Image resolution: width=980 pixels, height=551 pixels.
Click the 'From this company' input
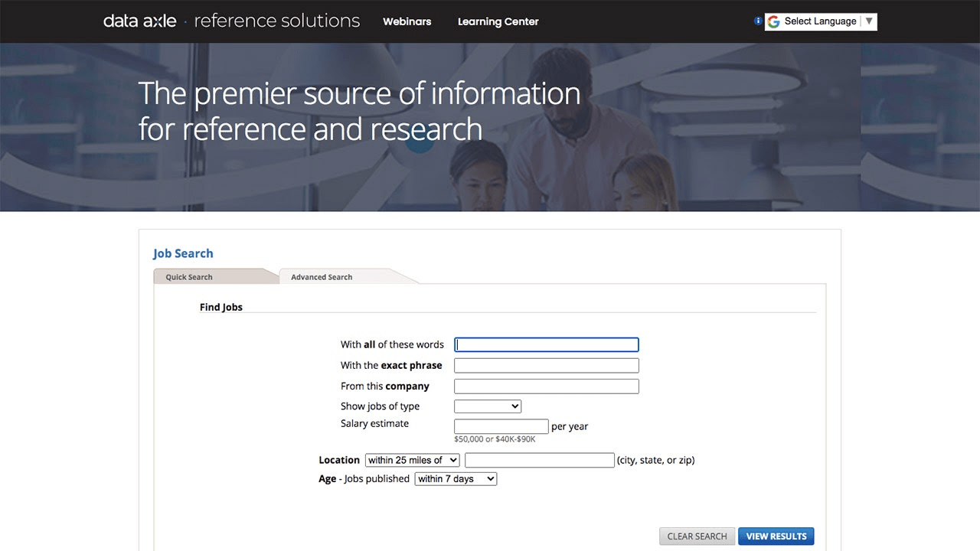click(546, 386)
